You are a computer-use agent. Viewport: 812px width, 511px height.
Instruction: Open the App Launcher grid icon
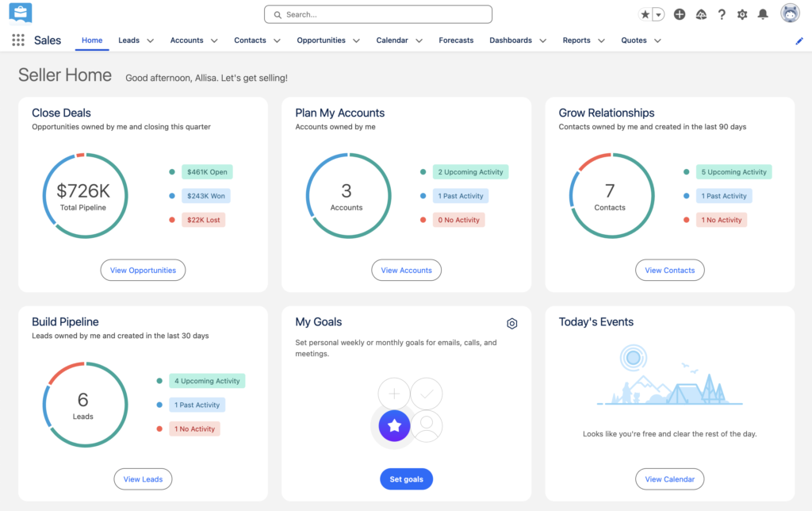coord(18,40)
